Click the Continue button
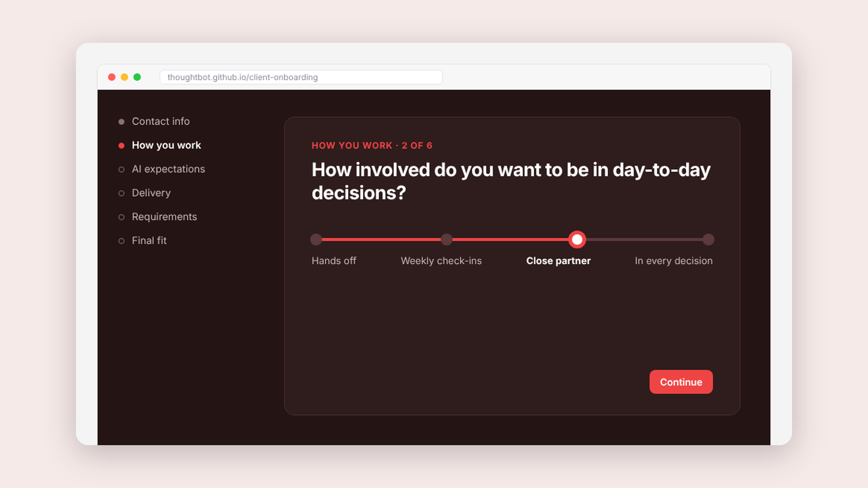Viewport: 868px width, 488px height. coord(681,382)
